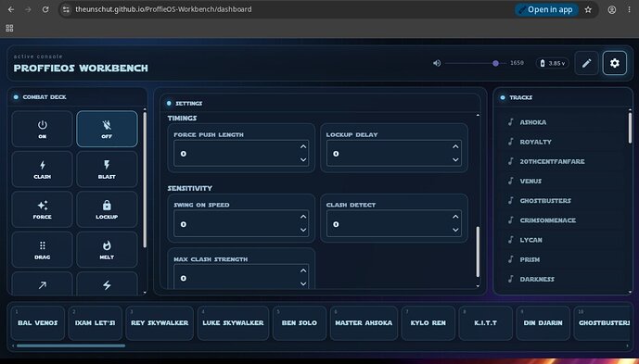Click the Tracks panel scrollbar
Viewport: 639px width, 364px height.
(630, 128)
